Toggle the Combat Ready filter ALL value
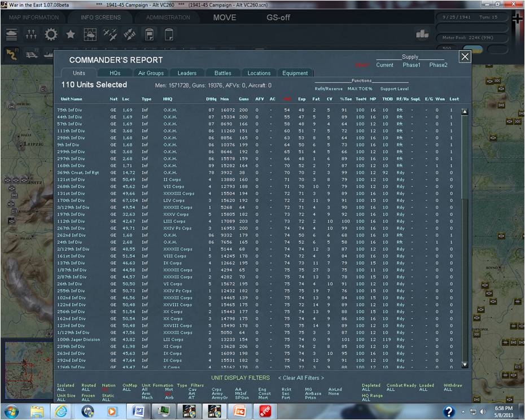This screenshot has width=525, height=420. (x=391, y=390)
